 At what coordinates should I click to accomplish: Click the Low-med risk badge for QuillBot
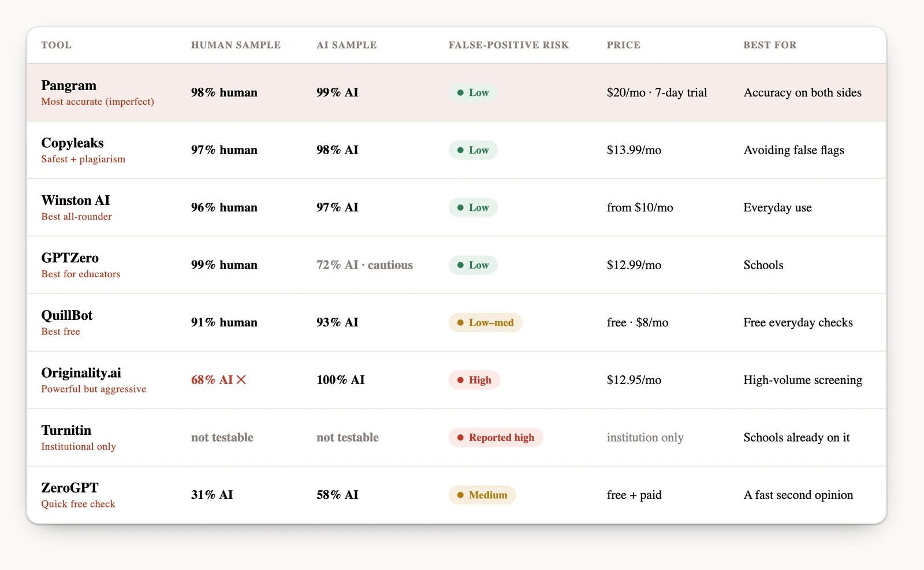coord(486,322)
